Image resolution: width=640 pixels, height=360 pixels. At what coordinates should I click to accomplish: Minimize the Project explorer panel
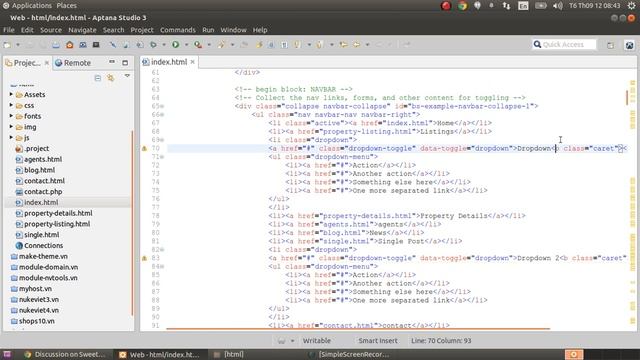point(112,62)
